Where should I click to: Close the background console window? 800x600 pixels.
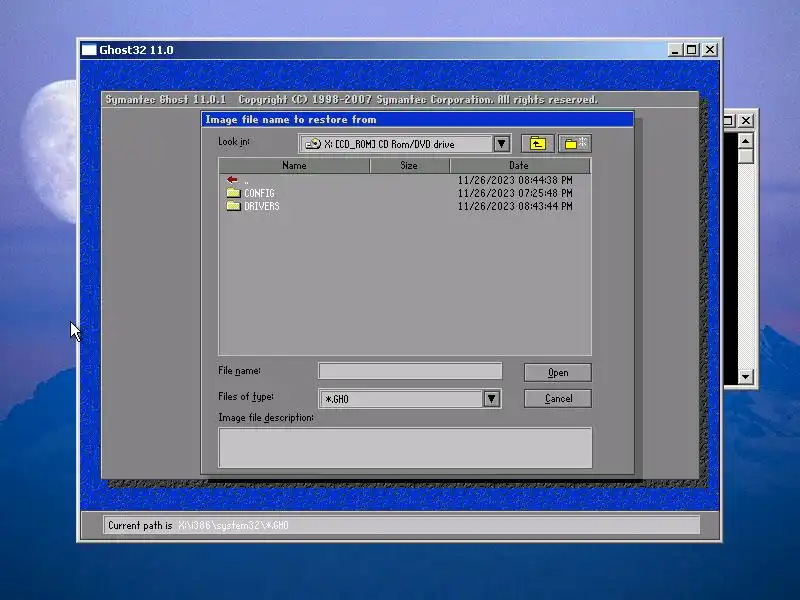pyautogui.click(x=746, y=120)
